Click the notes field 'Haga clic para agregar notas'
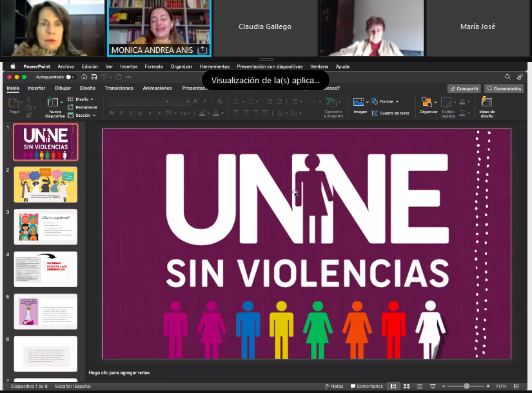Screen dimensions: 532x393 tap(119, 372)
